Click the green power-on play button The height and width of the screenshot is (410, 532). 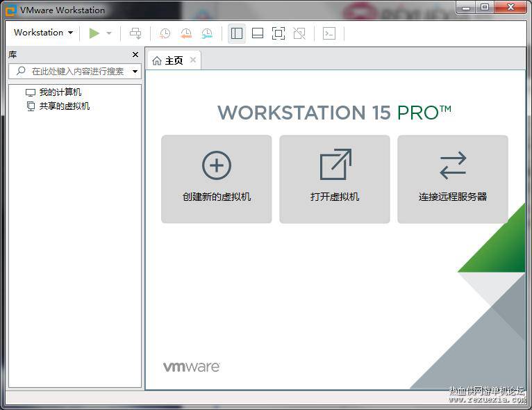[94, 33]
